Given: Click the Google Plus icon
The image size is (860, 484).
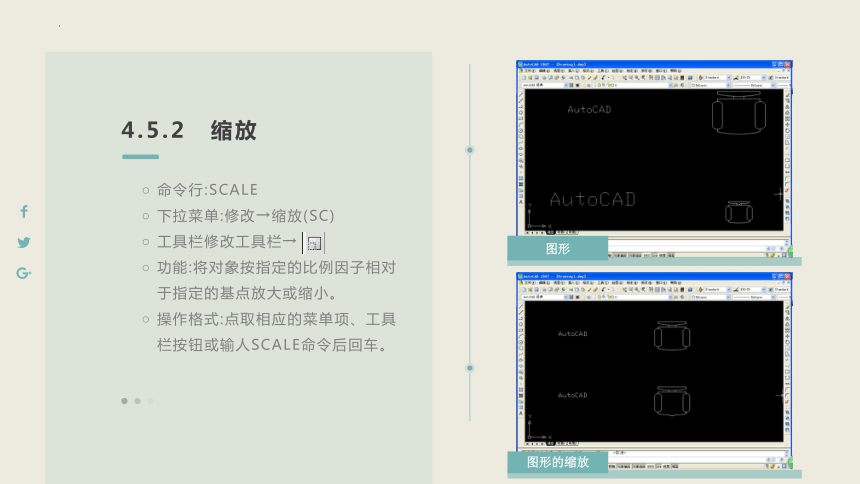Looking at the screenshot, I should (24, 273).
